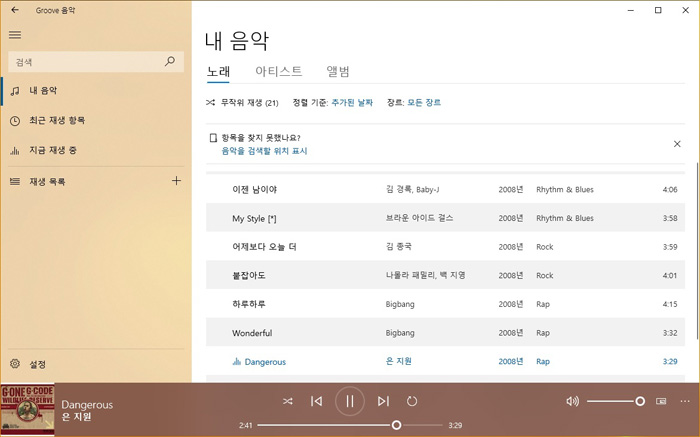This screenshot has height=437, width=700.
Task: Pause the current playback
Action: [350, 401]
